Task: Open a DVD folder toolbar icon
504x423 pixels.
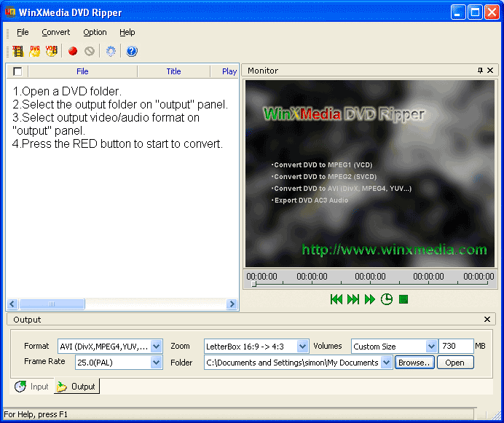Action: click(35, 51)
